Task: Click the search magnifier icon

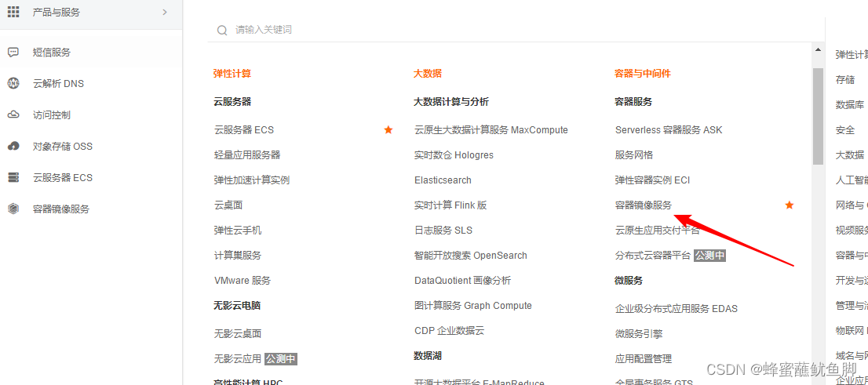Action: [222, 30]
